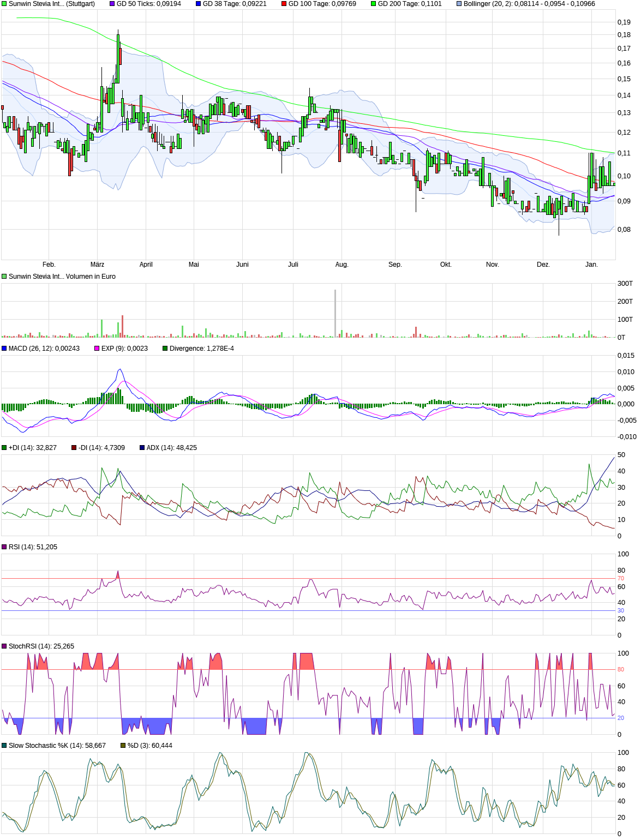Click the blue GD 38 Tage color swatch
This screenshot has width=641, height=840.
(199, 4)
